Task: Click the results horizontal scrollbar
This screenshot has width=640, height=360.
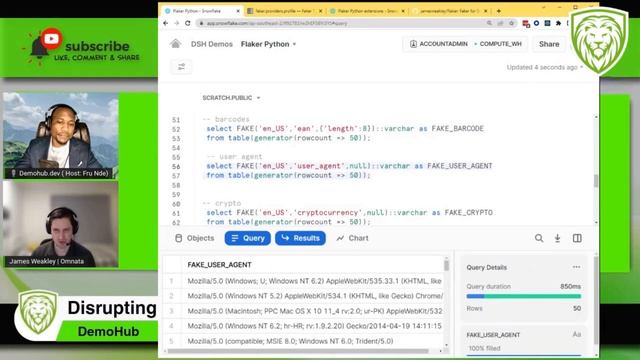Action: click(298, 351)
